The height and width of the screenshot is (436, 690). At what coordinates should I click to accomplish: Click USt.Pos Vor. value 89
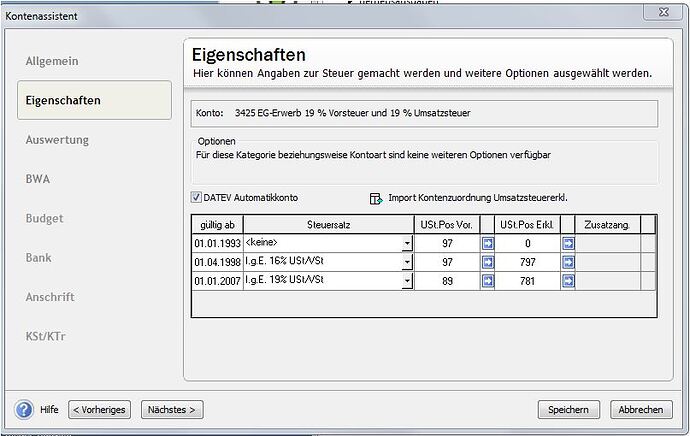447,281
